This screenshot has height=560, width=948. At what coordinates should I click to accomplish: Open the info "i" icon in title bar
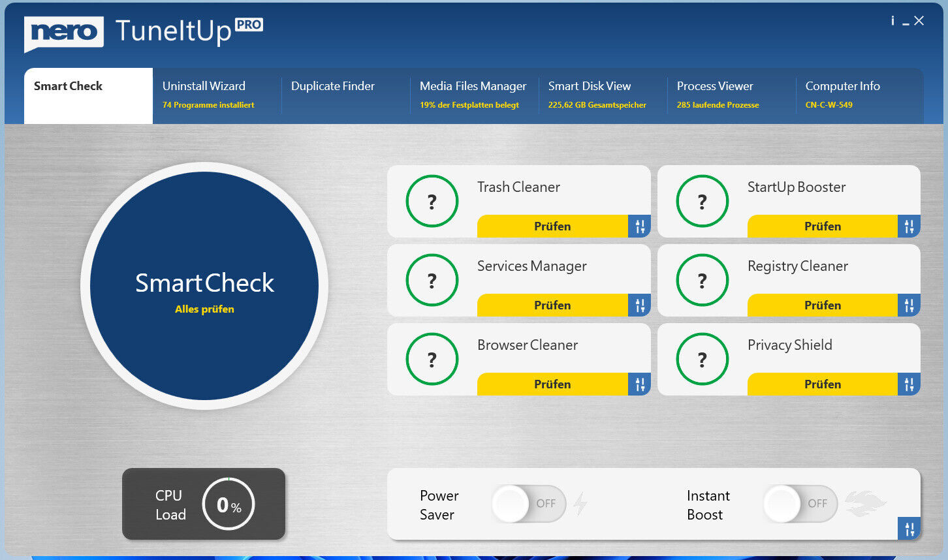pos(893,21)
